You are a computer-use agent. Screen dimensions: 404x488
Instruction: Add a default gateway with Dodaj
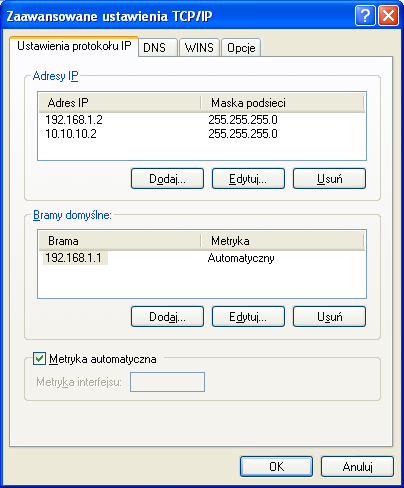click(x=167, y=317)
